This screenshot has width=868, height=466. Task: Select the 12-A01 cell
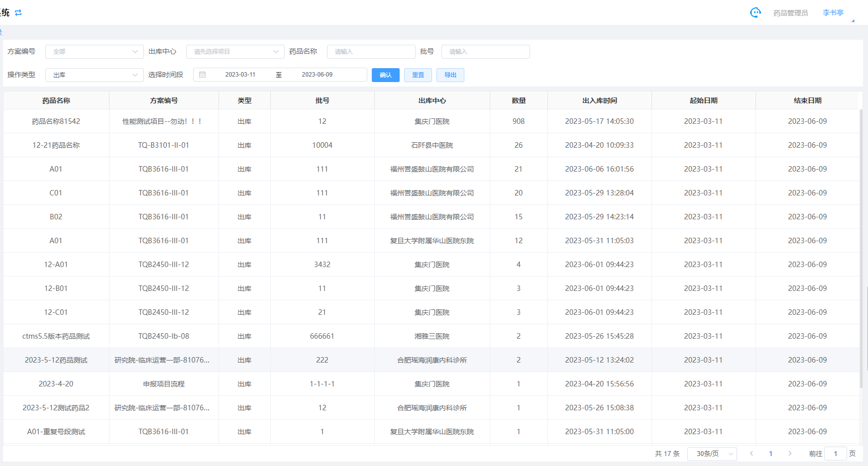[56, 265]
